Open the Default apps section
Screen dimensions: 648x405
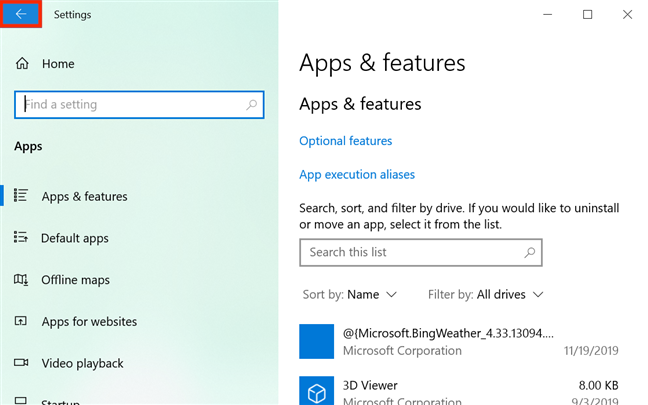tap(75, 238)
